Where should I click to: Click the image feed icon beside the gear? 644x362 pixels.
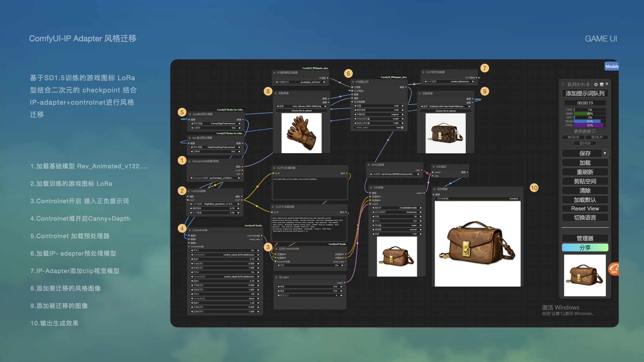[x=602, y=84]
